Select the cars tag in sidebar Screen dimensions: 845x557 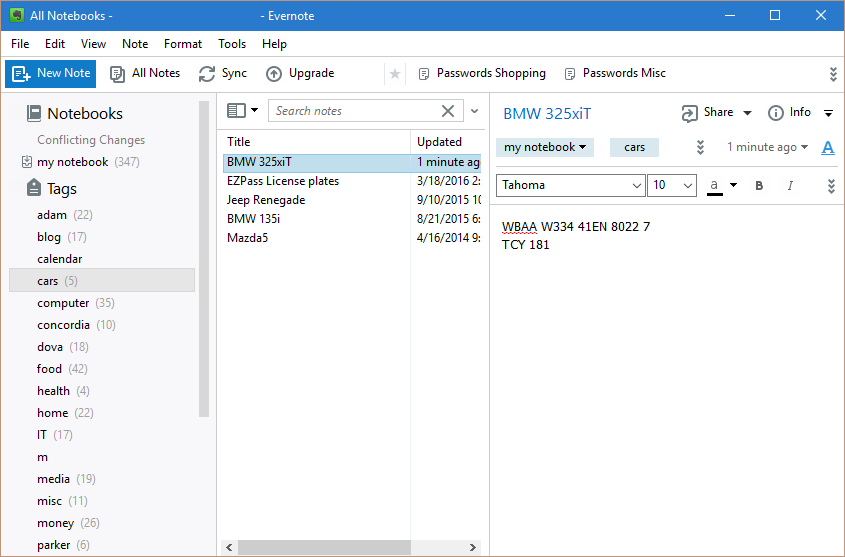pos(102,281)
